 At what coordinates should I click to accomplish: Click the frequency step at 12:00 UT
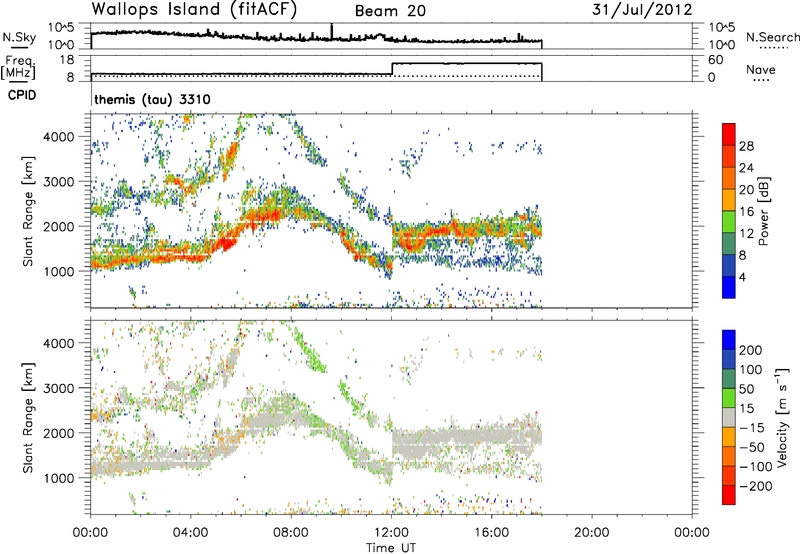392,68
